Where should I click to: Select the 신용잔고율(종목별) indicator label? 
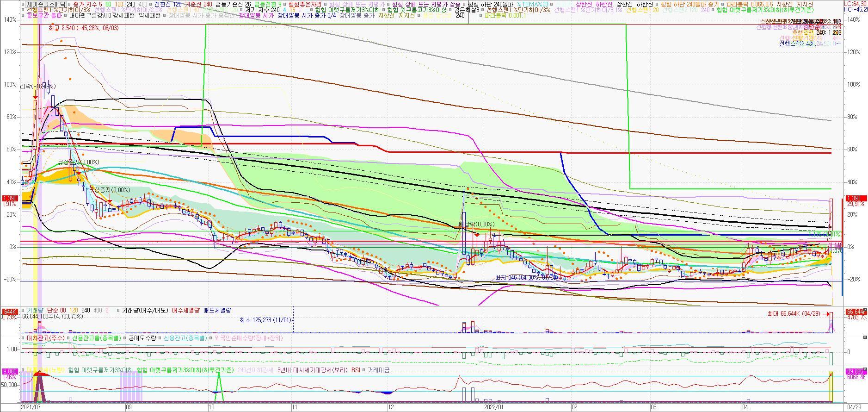96,338
